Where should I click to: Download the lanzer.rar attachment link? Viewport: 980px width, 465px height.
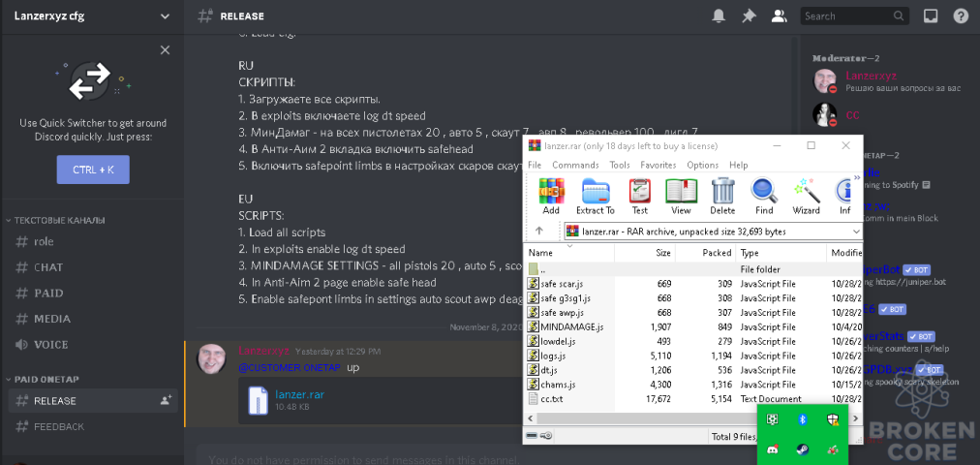tap(299, 394)
